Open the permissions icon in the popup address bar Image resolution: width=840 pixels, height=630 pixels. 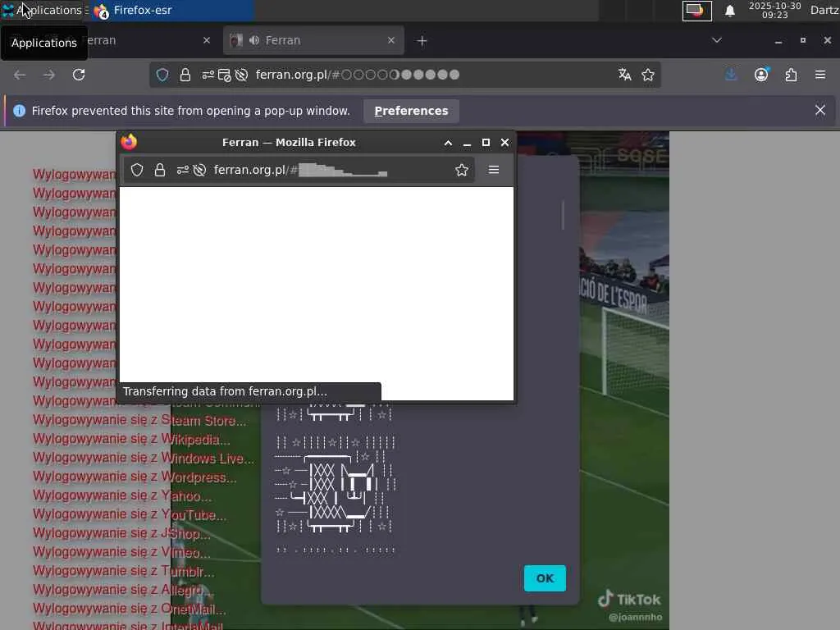click(183, 171)
